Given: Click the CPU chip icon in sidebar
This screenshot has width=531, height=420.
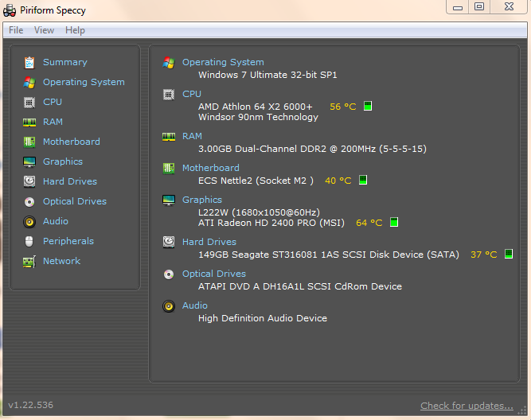Looking at the screenshot, I should point(29,102).
